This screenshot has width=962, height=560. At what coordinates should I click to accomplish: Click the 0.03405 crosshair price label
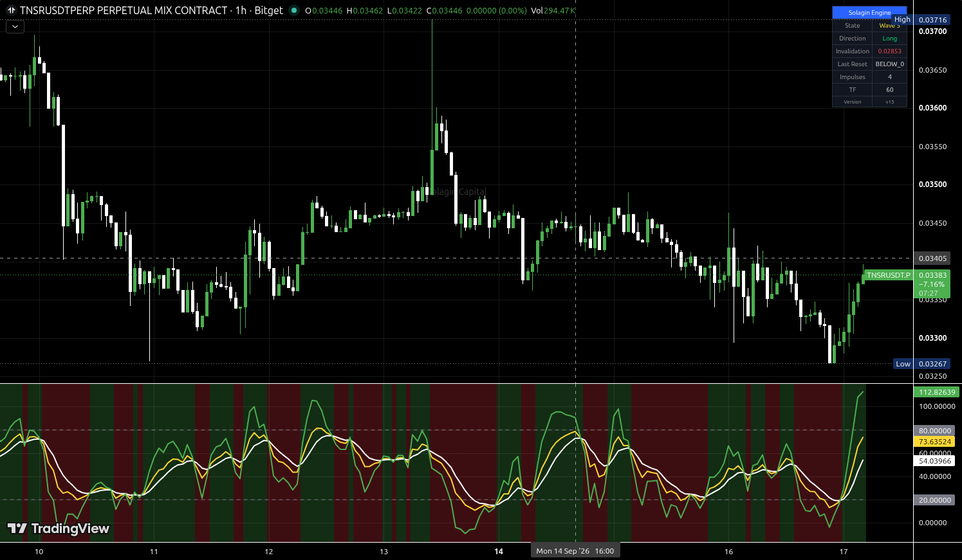[x=932, y=258]
